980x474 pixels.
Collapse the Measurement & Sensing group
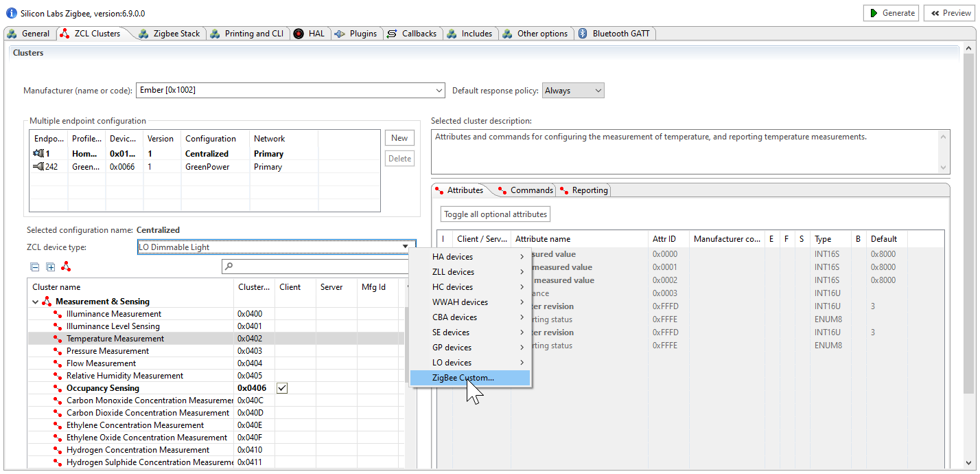coord(36,302)
